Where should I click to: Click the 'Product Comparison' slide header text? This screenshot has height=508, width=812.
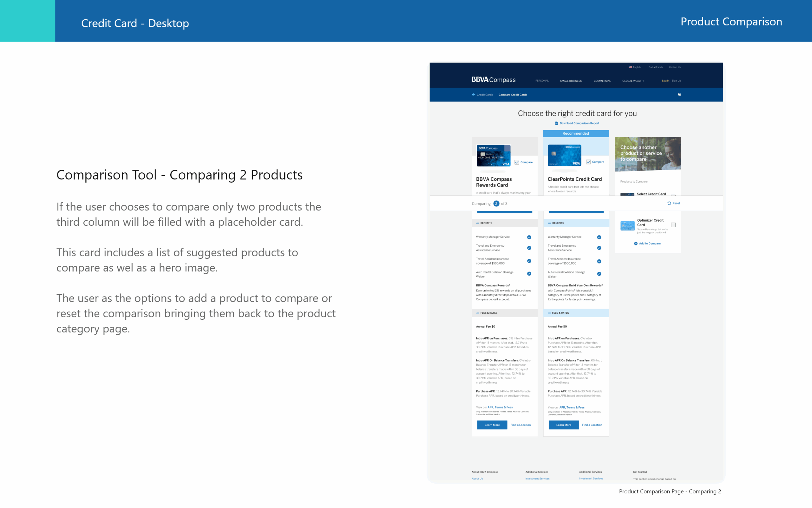point(731,22)
